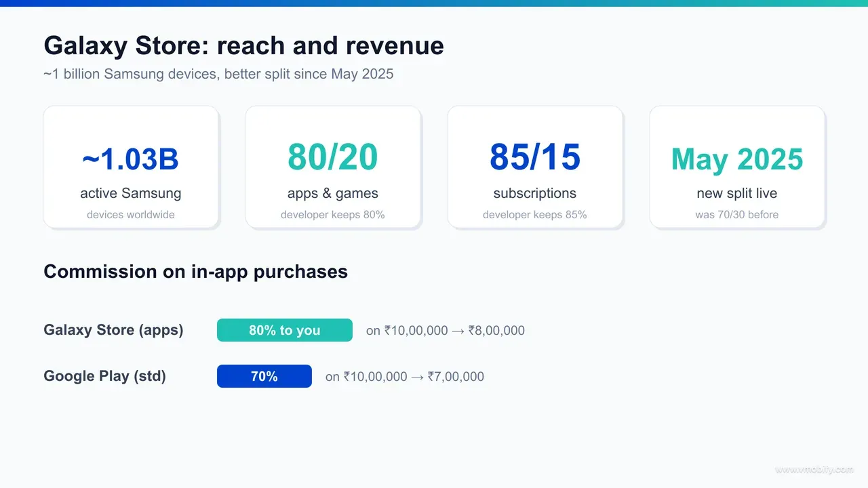Click the 'devices worldwide' caption
The image size is (868, 488).
[131, 215]
